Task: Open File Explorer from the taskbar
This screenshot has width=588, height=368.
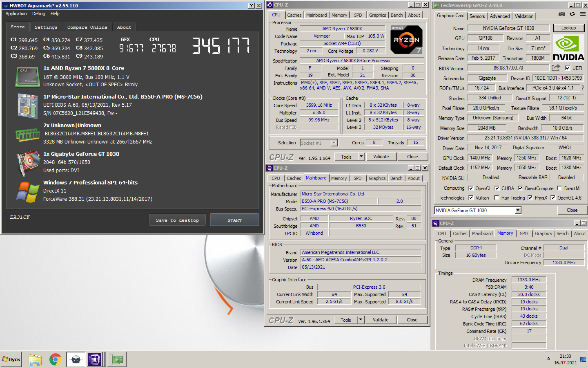Action: coord(35,359)
